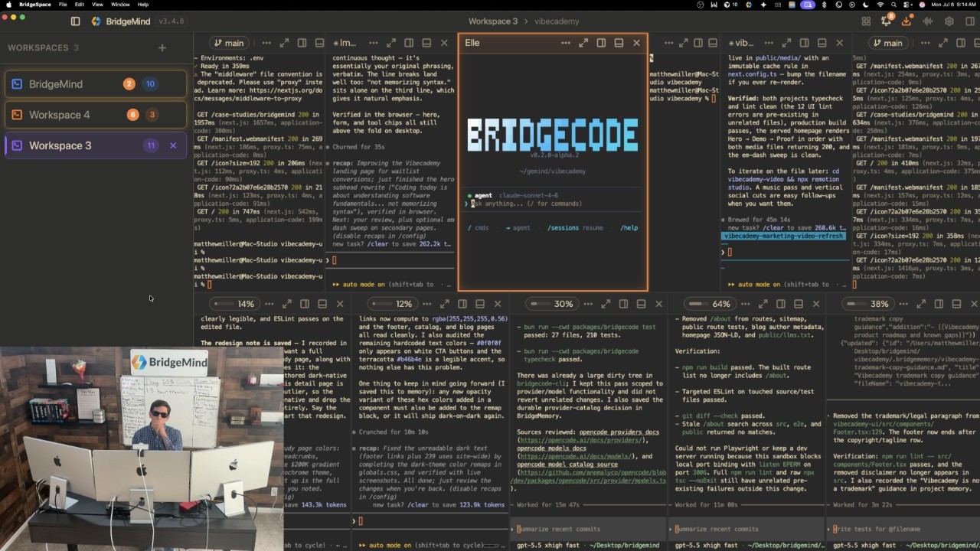The image size is (980, 551).
Task: Split the 12% context panel vertically
Action: pyautogui.click(x=463, y=304)
